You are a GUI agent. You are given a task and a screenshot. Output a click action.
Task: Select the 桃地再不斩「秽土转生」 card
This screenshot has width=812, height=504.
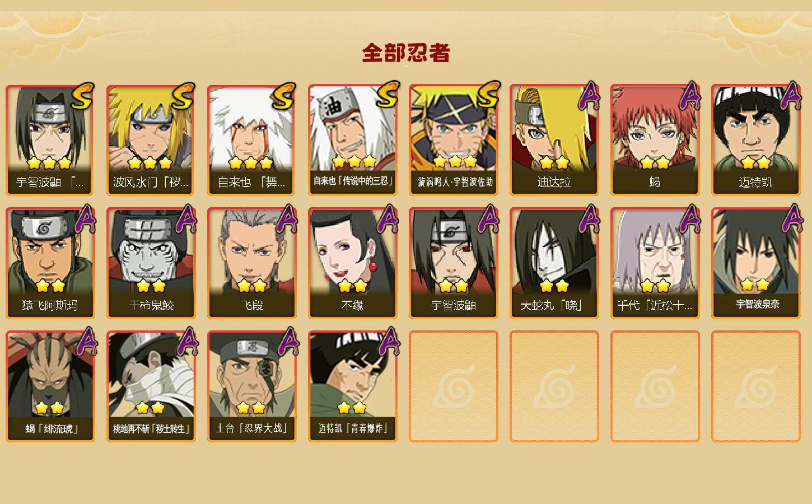coord(151,386)
